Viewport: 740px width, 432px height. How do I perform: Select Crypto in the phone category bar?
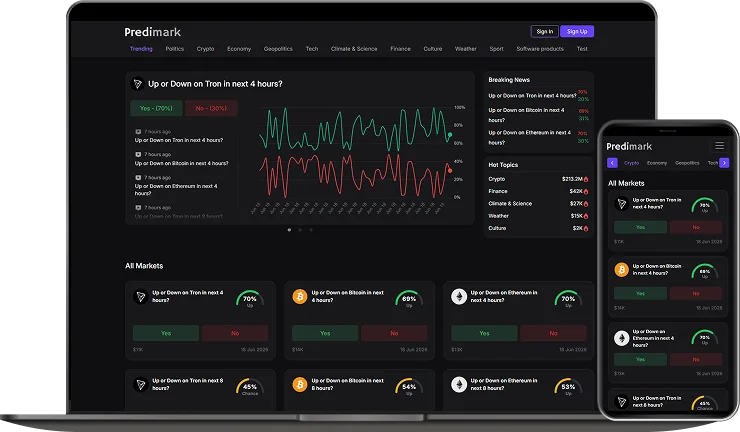coord(631,163)
